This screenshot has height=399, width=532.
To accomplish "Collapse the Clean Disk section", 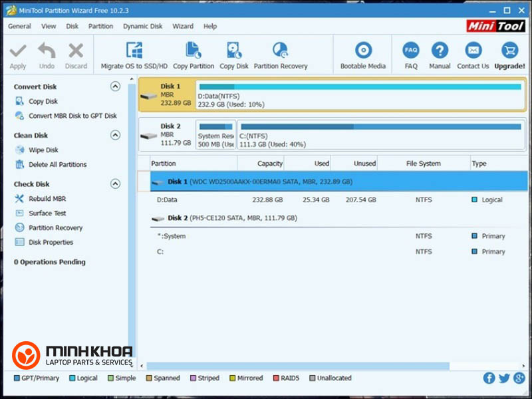I will coord(115,135).
